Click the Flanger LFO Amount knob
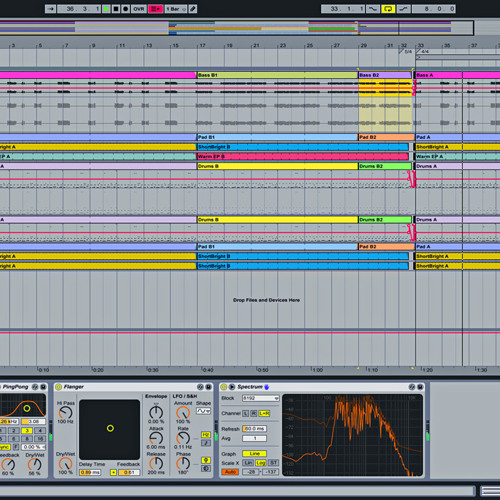The width and height of the screenshot is (500, 500). coord(183,413)
